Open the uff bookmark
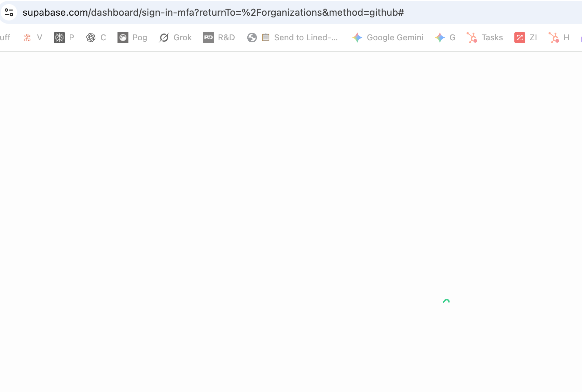582x392 pixels. coord(5,37)
